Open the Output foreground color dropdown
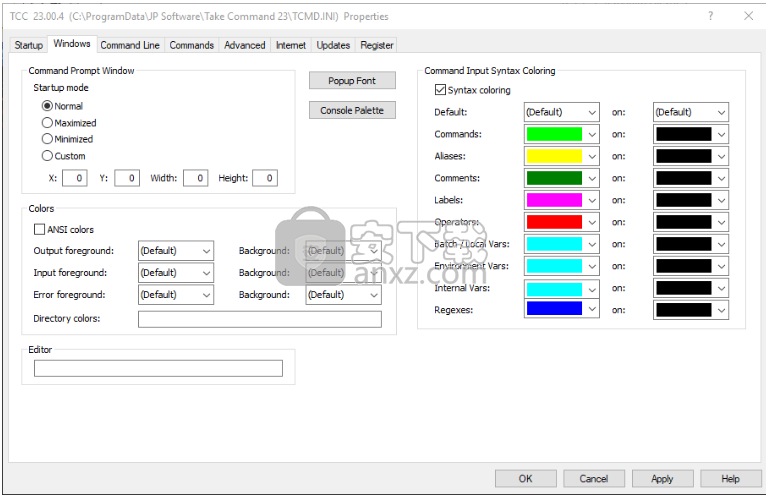Image resolution: width=766 pixels, height=495 pixels. click(176, 251)
